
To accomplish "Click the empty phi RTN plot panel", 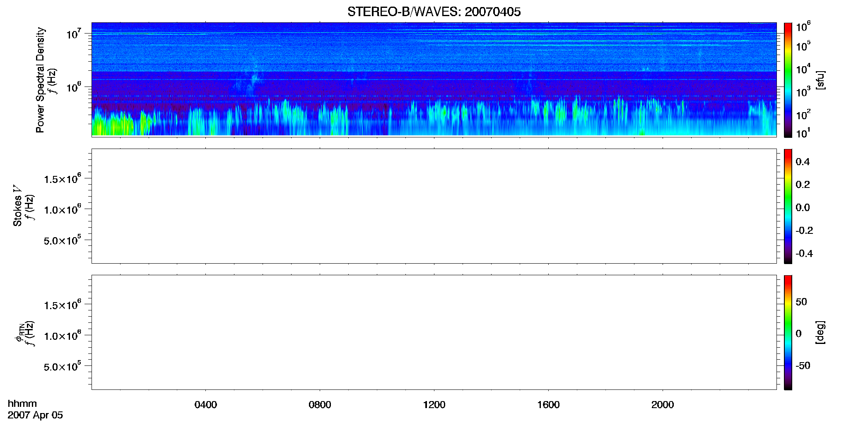I will point(434,332).
